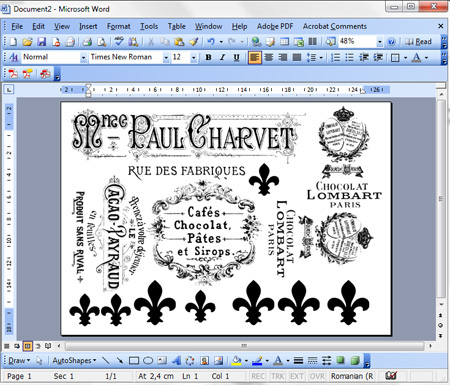The height and width of the screenshot is (385, 450).
Task: Open the Acrobat Comments menu
Action: 335,26
